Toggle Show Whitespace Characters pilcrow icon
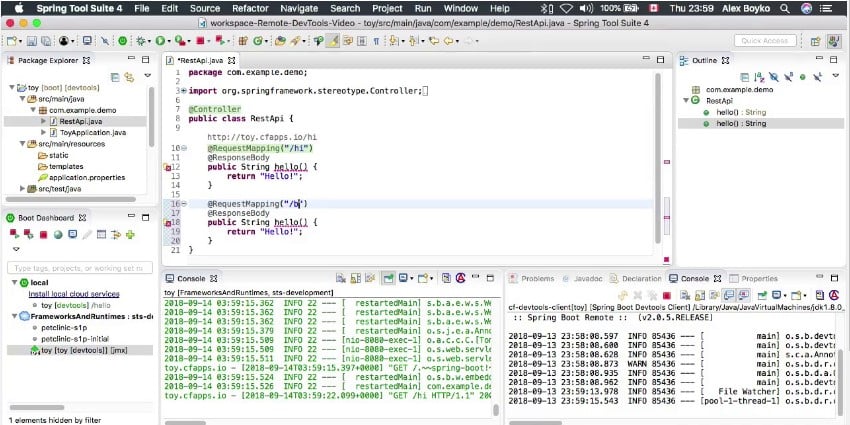The width and height of the screenshot is (850, 425). coord(376,41)
